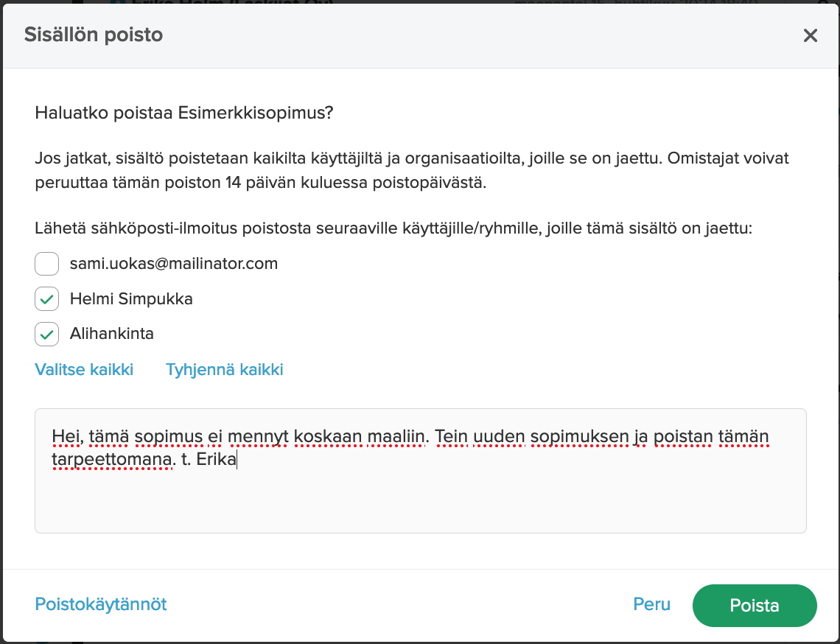The image size is (840, 644).
Task: Uncheck the Alihankinta checkbox
Action: click(46, 334)
